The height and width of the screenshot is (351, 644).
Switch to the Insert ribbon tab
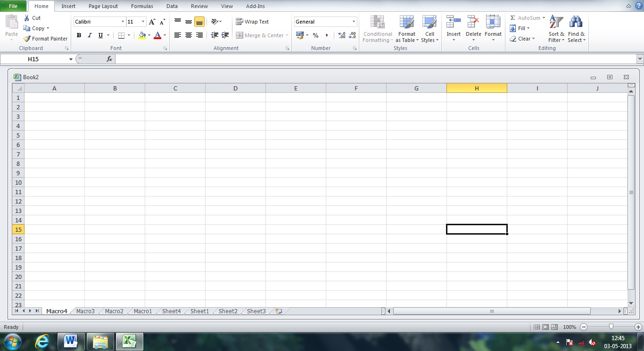tap(68, 6)
